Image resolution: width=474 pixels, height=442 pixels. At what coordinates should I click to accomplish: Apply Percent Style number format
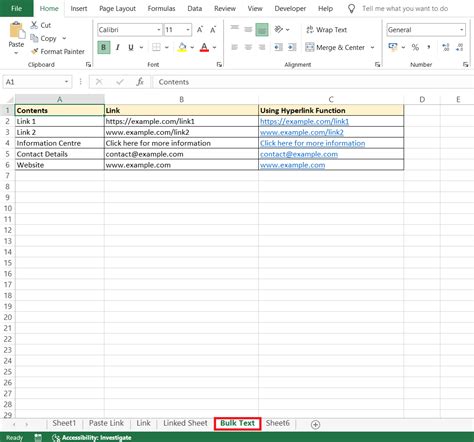[415, 47]
